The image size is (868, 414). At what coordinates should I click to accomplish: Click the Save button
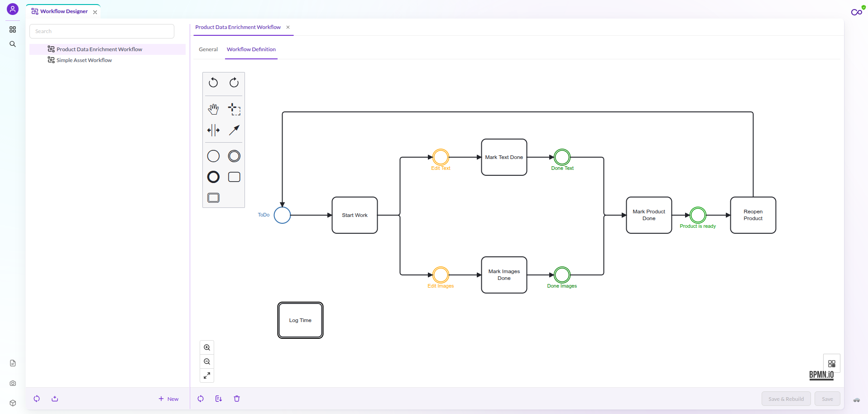827,399
